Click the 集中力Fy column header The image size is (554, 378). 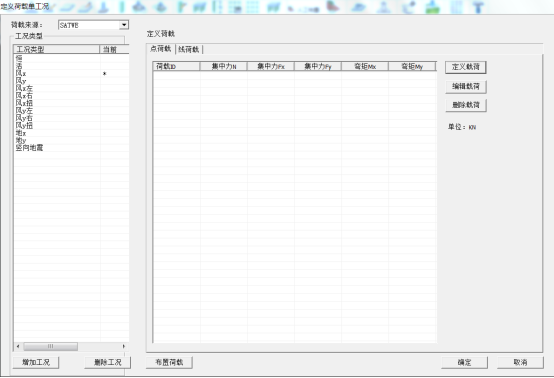point(318,66)
